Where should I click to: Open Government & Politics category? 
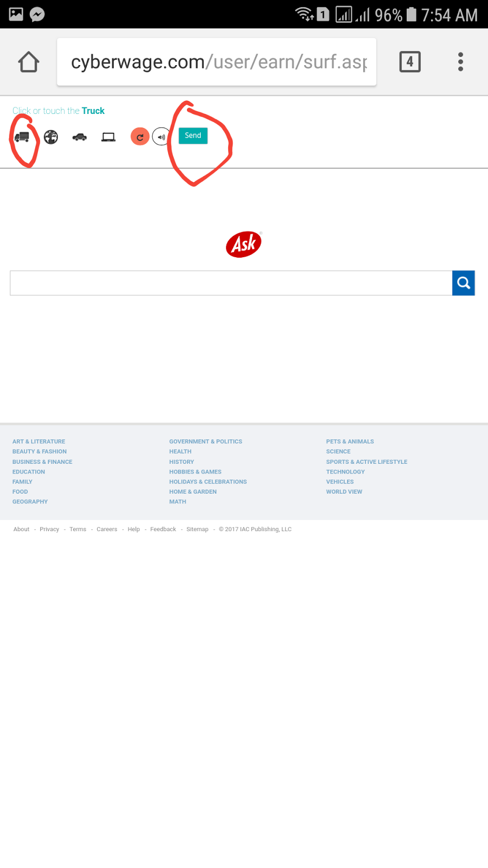(206, 442)
